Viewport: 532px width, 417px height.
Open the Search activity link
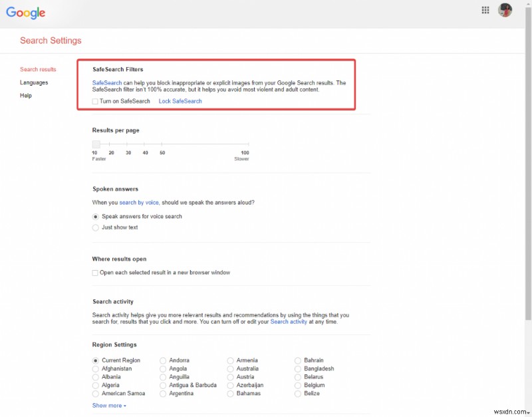[289, 321]
